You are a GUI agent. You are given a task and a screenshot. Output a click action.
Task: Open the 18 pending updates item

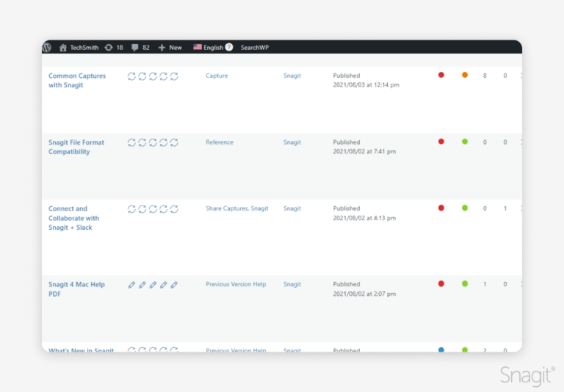pyautogui.click(x=114, y=48)
